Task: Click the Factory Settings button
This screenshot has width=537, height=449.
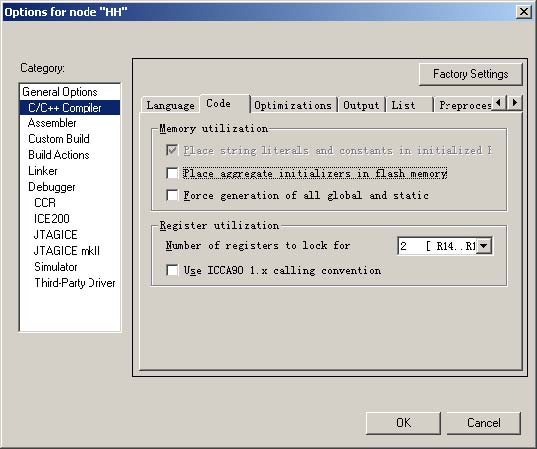Action: point(471,74)
